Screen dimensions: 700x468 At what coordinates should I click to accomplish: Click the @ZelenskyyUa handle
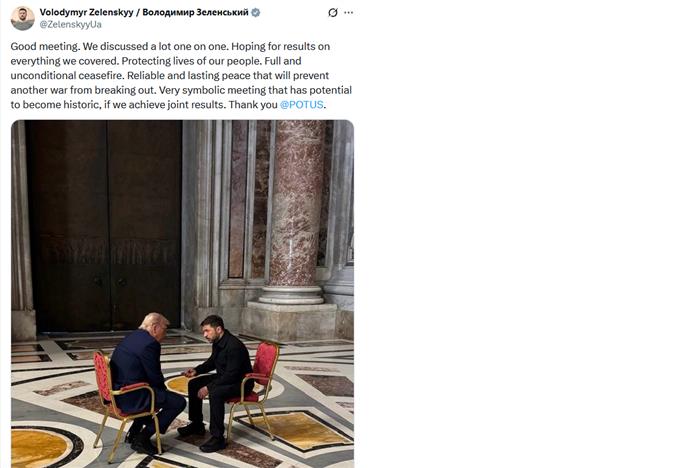tap(71, 25)
